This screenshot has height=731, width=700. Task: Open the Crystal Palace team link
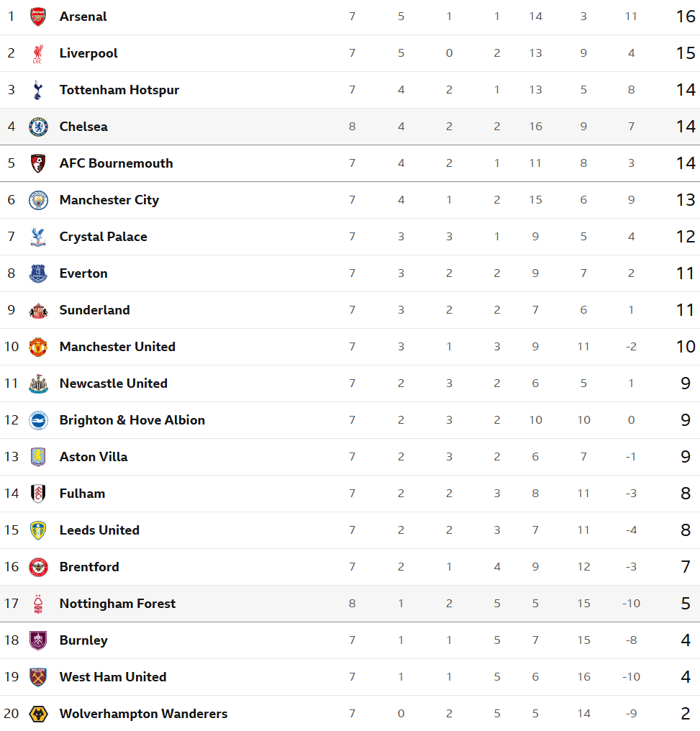103,237
